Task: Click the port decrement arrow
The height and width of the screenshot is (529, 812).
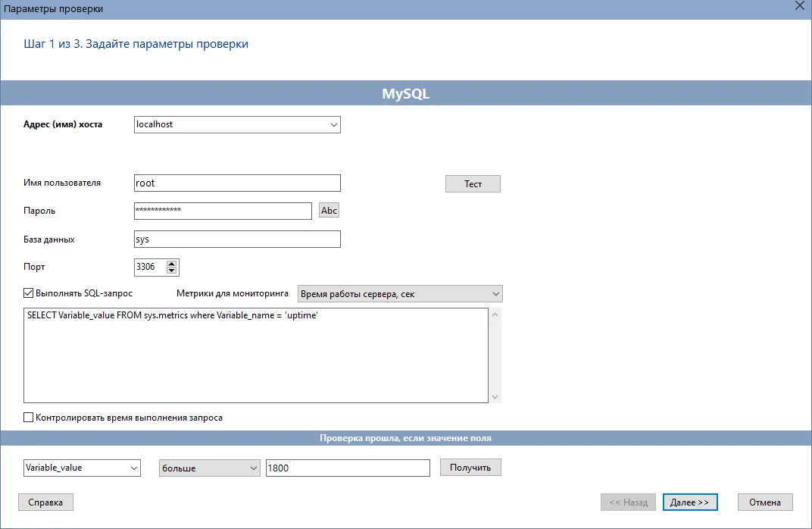Action: point(173,271)
